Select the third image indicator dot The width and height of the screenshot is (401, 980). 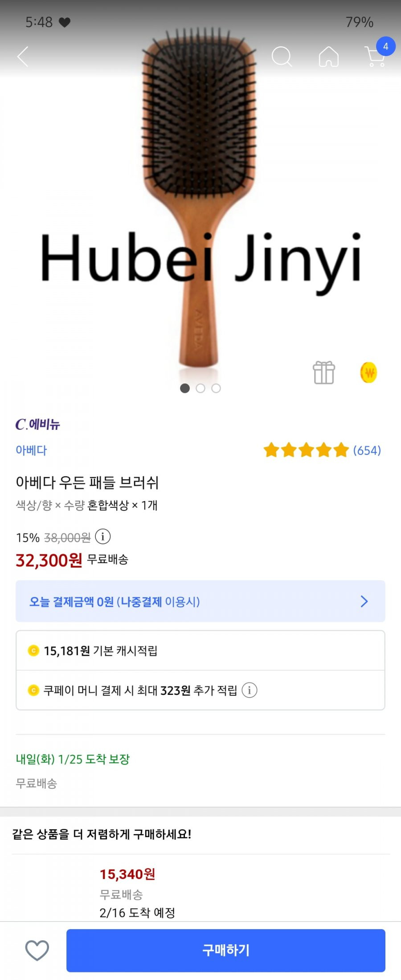click(216, 388)
